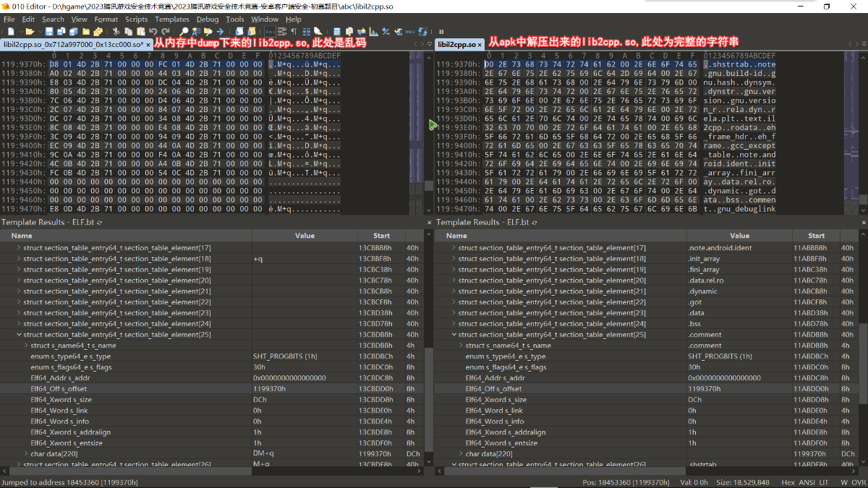
Task: Click the Redo arrow icon
Action: point(165,32)
